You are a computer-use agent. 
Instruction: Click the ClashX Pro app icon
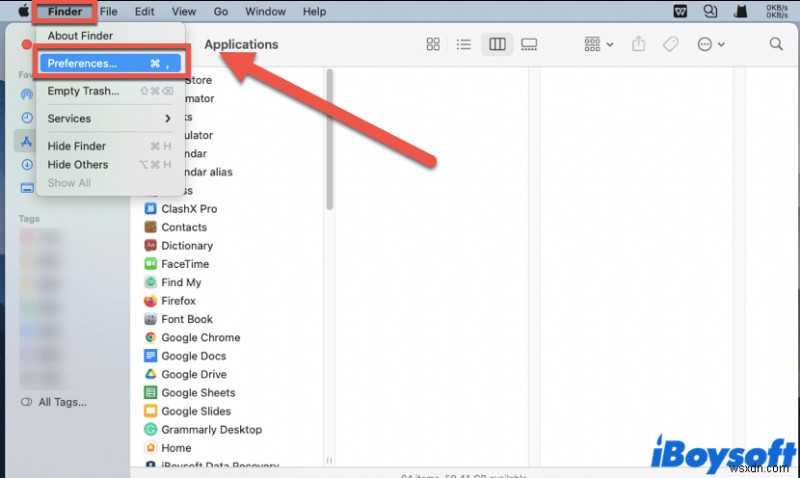tap(150, 209)
